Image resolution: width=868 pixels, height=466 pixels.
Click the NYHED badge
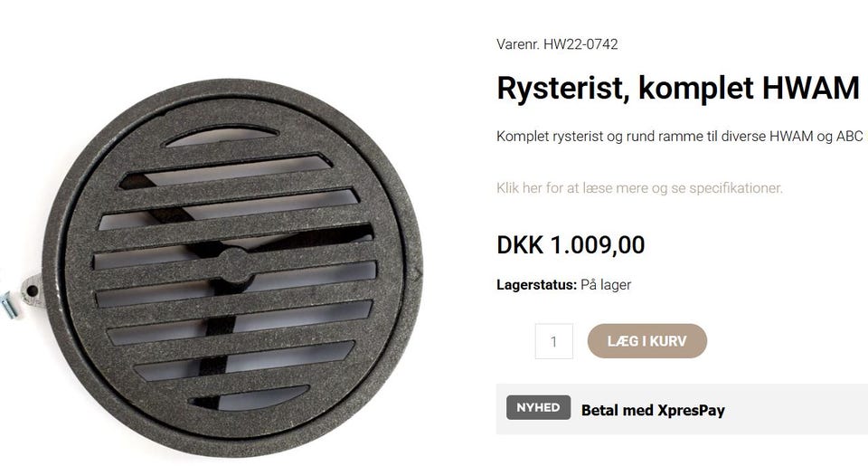(538, 407)
